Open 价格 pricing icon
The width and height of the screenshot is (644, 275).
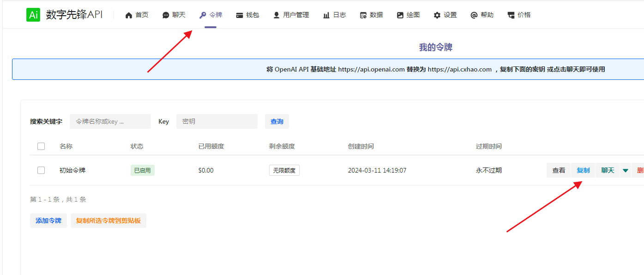[x=511, y=15]
